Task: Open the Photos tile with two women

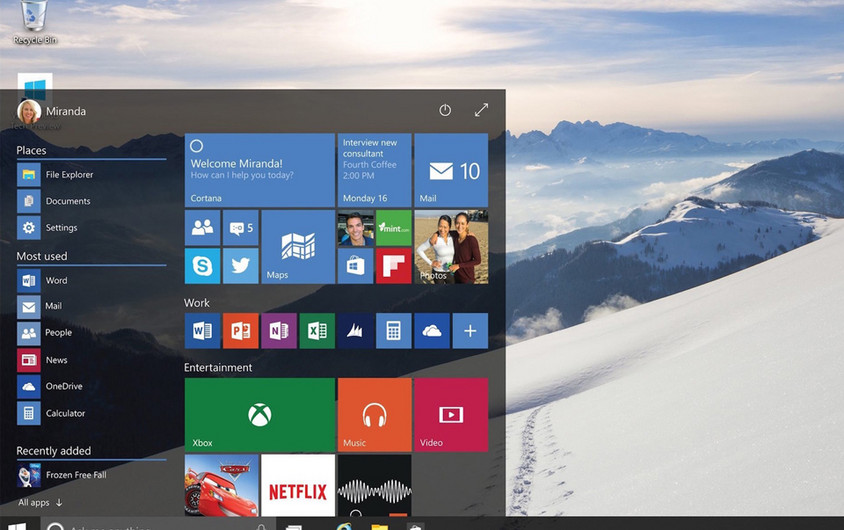Action: click(451, 246)
